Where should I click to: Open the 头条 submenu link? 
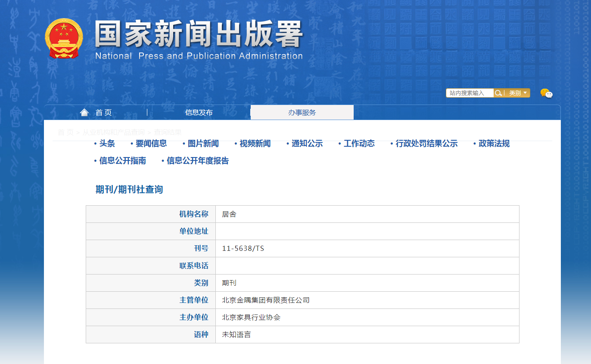[x=107, y=144]
